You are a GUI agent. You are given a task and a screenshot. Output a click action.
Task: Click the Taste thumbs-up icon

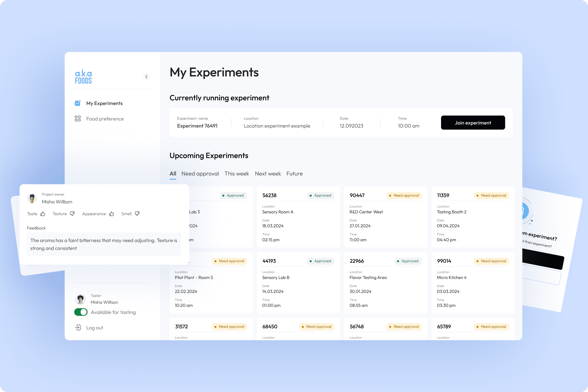[x=43, y=214]
